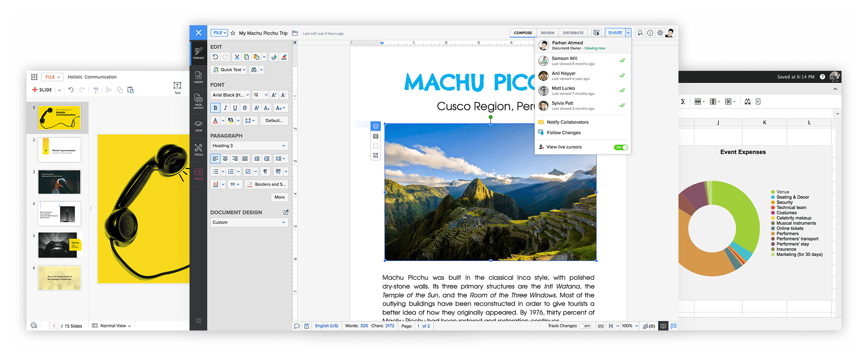This screenshot has height=359, width=868.
Task: Select slide 3 thumbnail in slide panel
Action: [x=59, y=182]
